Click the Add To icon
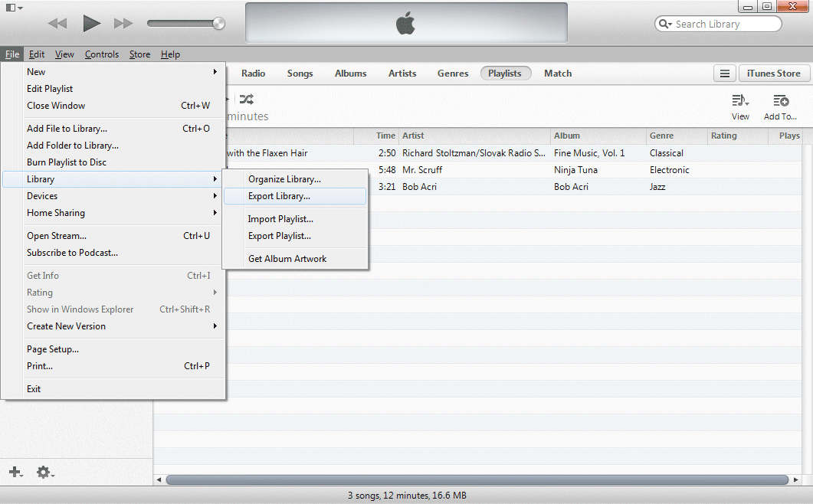 point(780,106)
